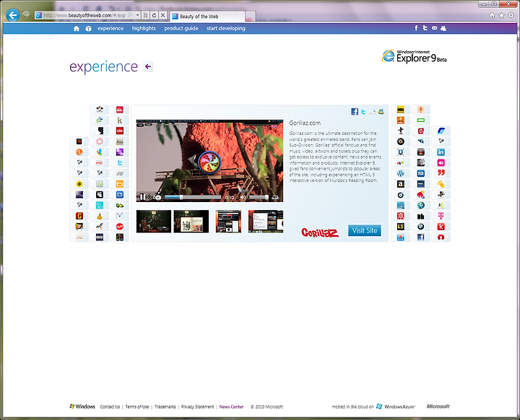
Task: Stop loading with the address bar X
Action: point(162,15)
